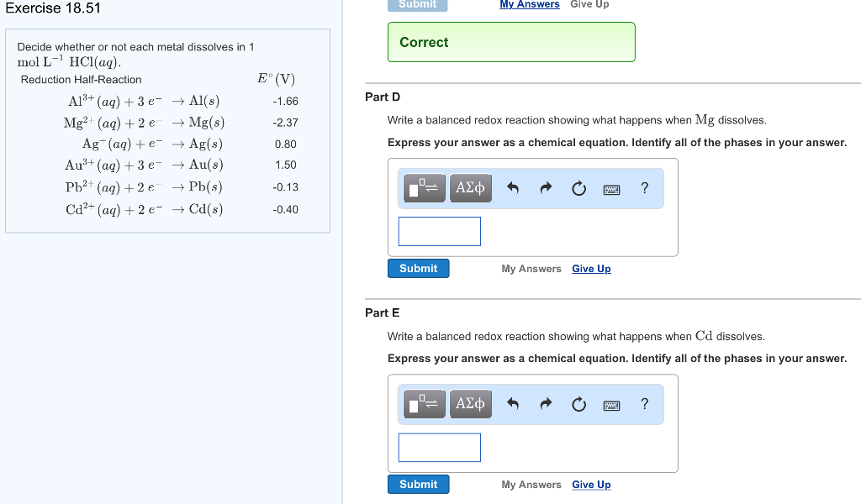The image size is (861, 504).
Task: Redo an edit in Part E equation editor
Action: pyautogui.click(x=545, y=404)
